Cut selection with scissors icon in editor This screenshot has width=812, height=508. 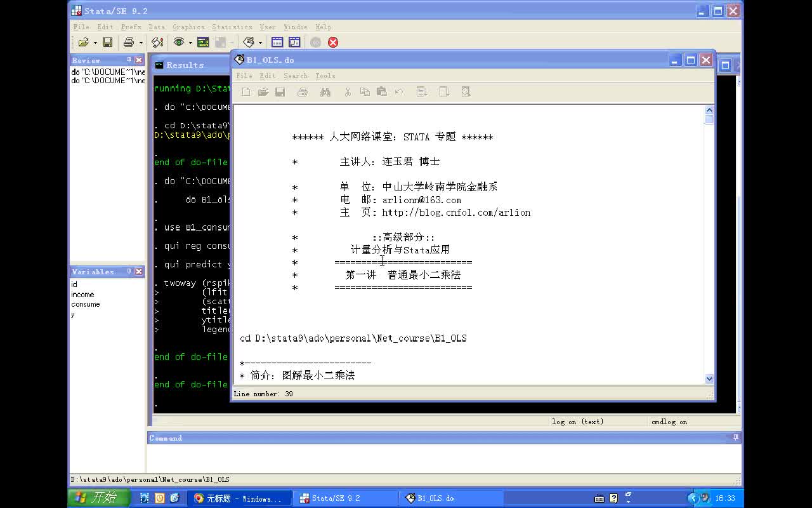(348, 92)
